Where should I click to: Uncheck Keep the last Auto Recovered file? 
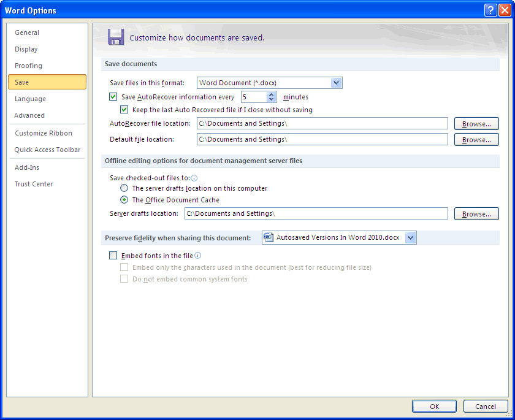tap(124, 110)
